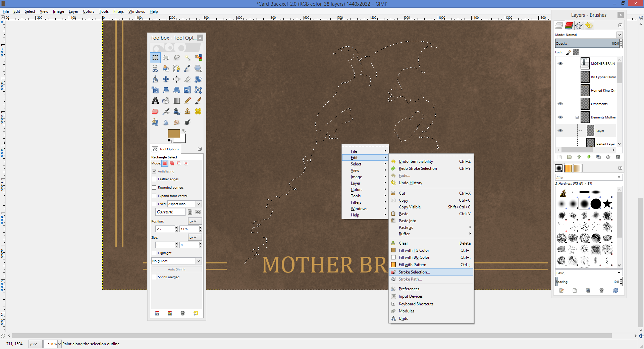
Task: Select the Eraser tool
Action: [x=155, y=111]
